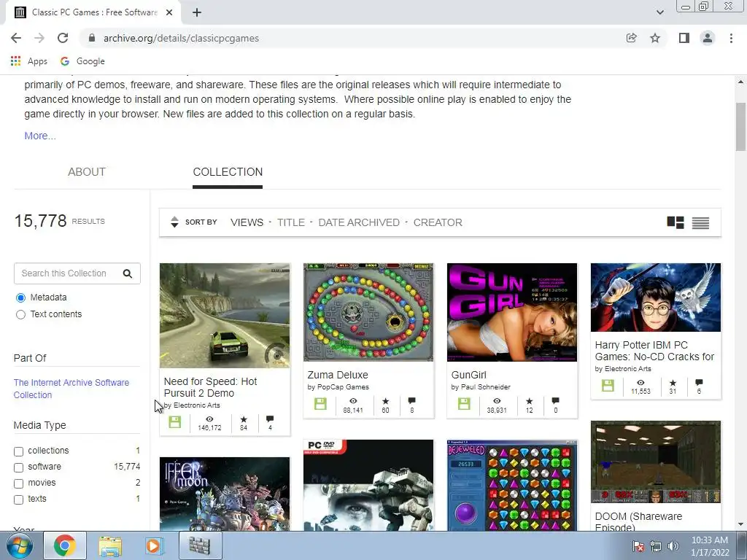Screen dimensions: 747x560
Task: Open File Explorer from the taskbar
Action: pos(110,545)
